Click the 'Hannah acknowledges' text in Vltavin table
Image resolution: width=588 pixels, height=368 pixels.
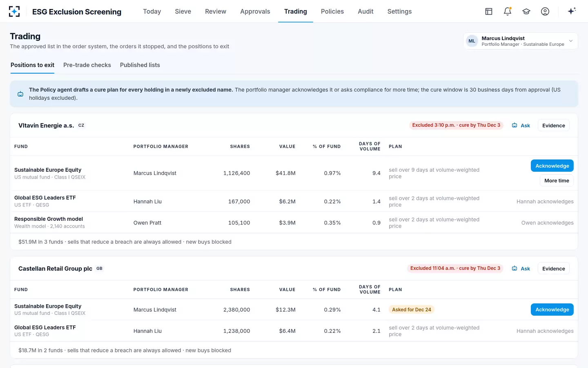[545, 202]
